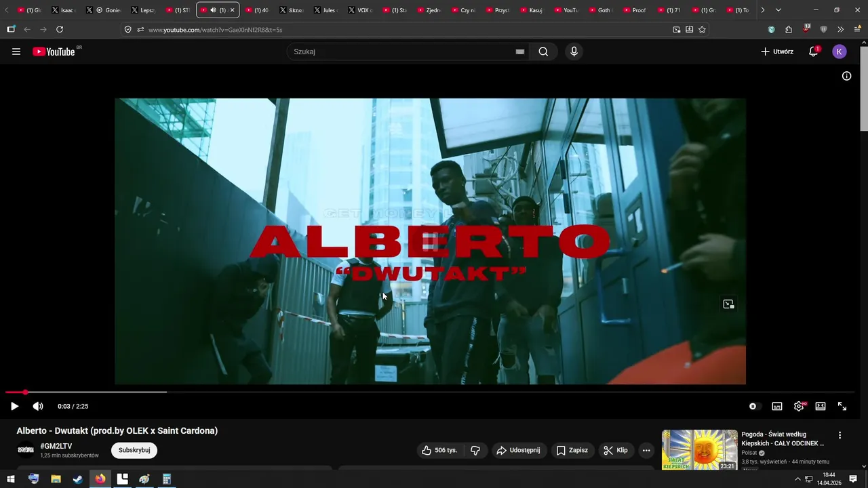Open Calculator from the taskbar

167,479
